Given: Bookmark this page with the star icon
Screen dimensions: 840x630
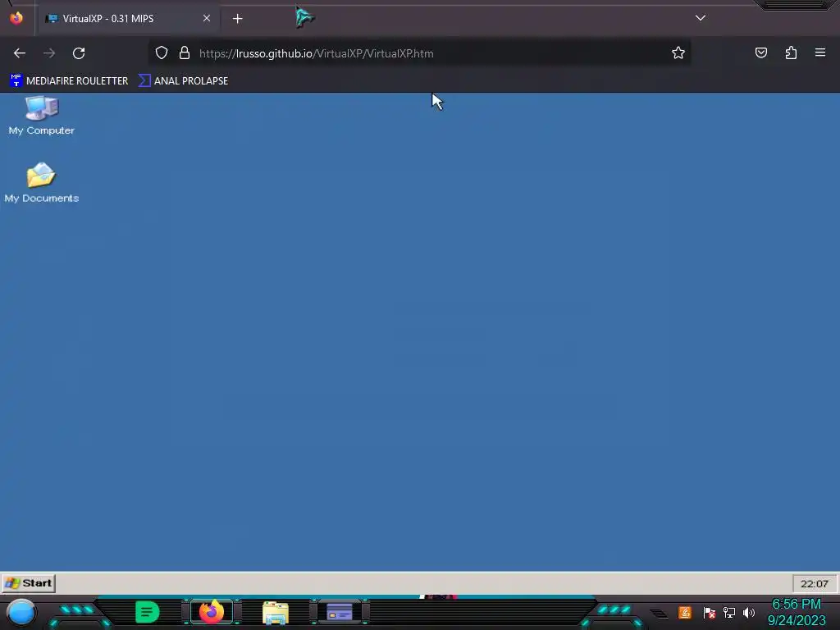Looking at the screenshot, I should point(678,52).
